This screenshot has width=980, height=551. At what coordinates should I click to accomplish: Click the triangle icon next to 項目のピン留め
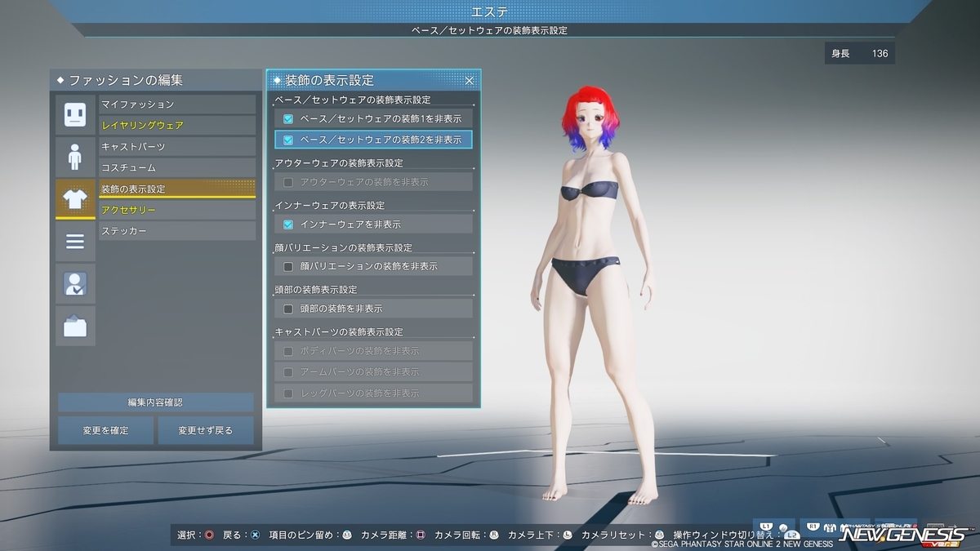pos(347,535)
